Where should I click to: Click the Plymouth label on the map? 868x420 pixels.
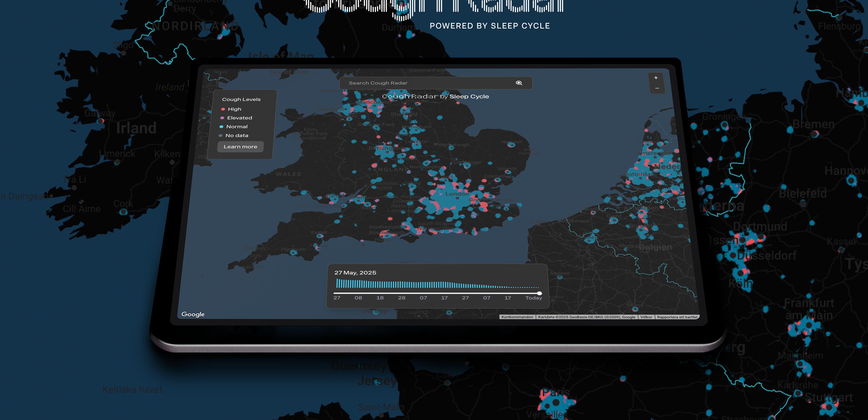(x=293, y=249)
